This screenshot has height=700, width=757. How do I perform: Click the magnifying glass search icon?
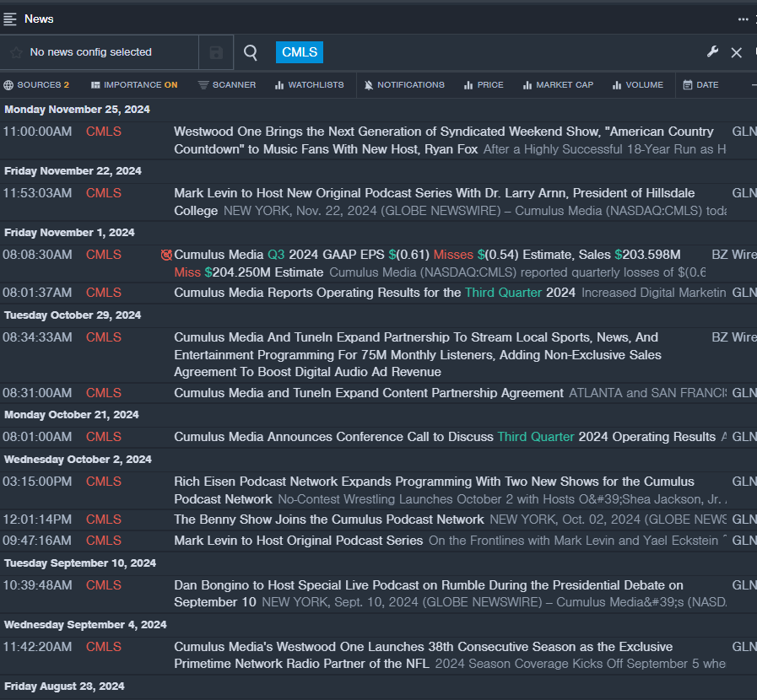(x=251, y=52)
